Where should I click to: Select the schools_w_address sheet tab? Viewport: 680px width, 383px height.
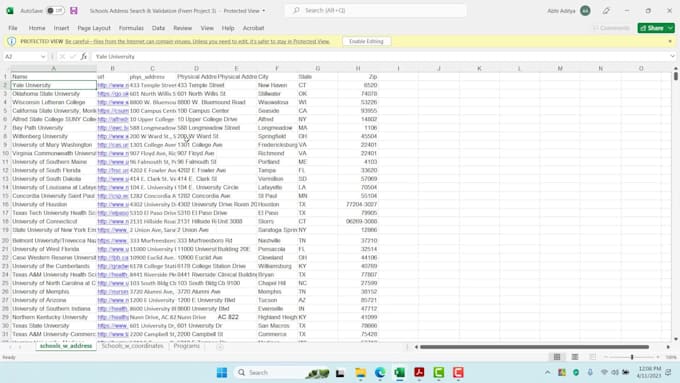coord(66,346)
